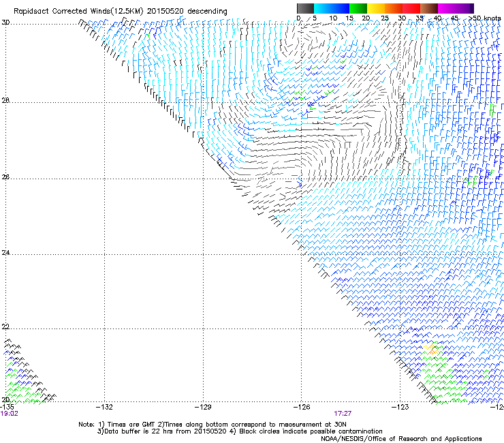
Task: Click the yellow 20-25 knots legend segment
Action: [x=376, y=8]
